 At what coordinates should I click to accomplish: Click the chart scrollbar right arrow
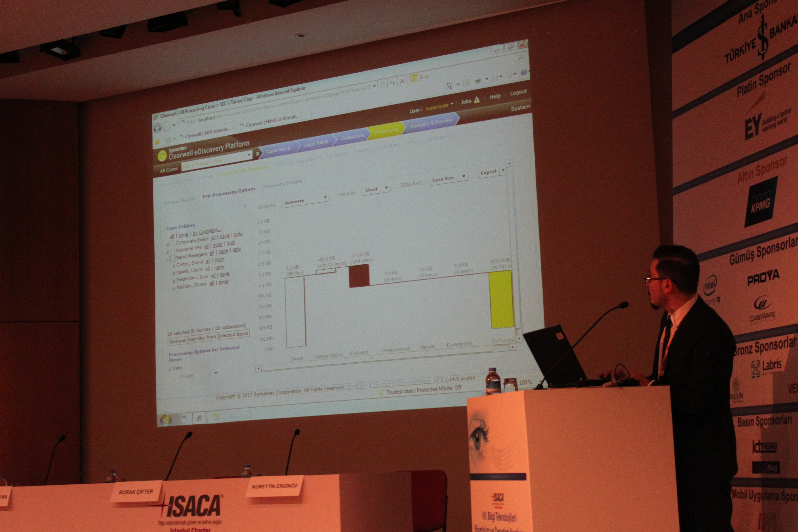512,347
